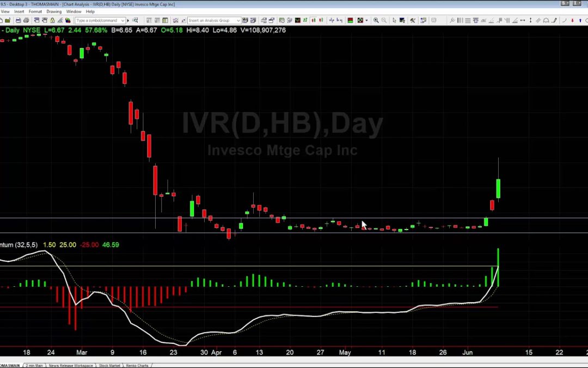Click the V=108,907,276 volume readout
The height and width of the screenshot is (368, 588).
click(263, 30)
